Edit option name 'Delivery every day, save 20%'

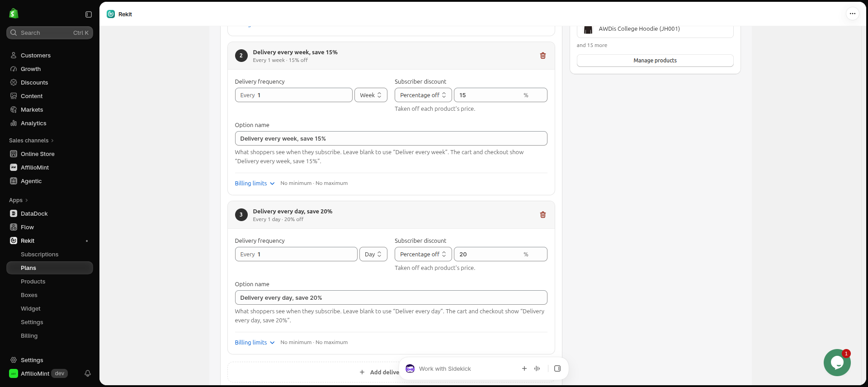(x=391, y=297)
